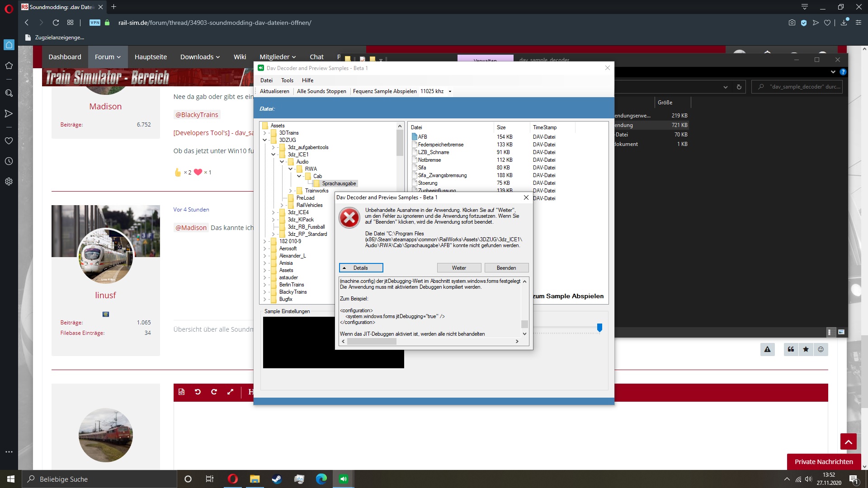Open the sample frequency dropdown arrow

(450, 91)
